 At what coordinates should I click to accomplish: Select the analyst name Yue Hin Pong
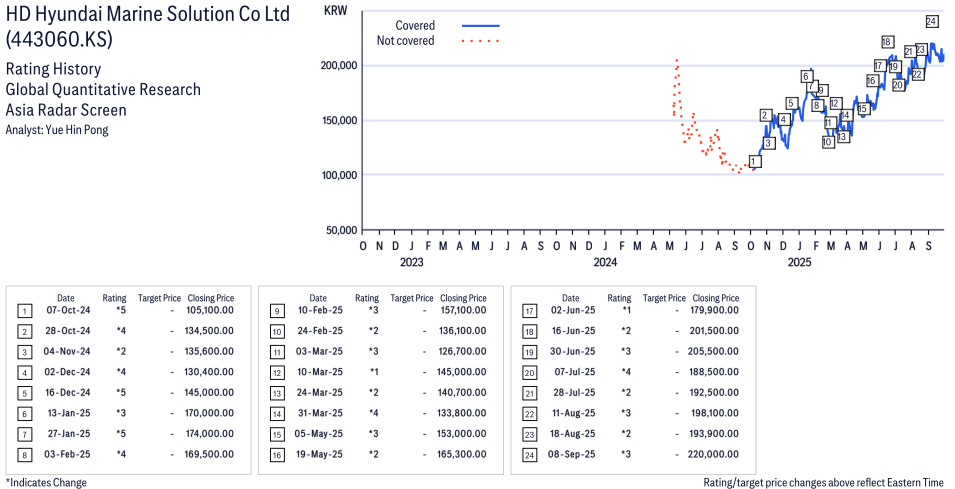57,130
